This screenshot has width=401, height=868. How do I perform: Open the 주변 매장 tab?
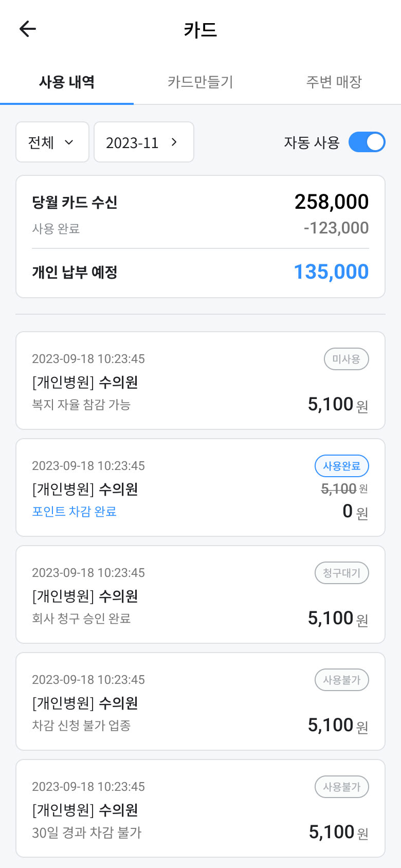coord(334,82)
